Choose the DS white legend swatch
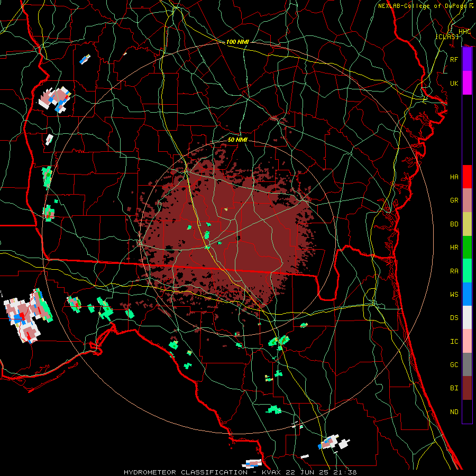Viewport: 476px width, 476px height. pos(467,317)
